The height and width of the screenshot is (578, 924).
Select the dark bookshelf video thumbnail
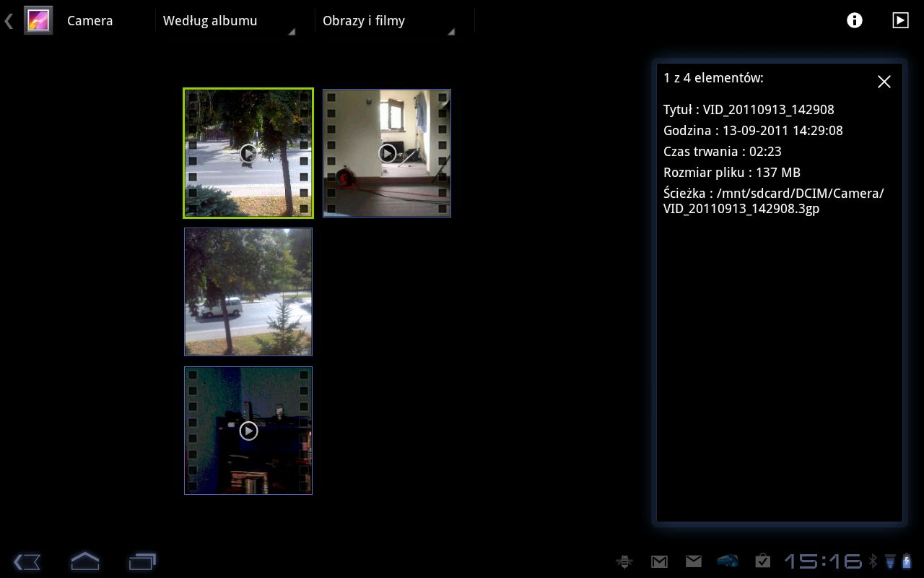point(248,431)
